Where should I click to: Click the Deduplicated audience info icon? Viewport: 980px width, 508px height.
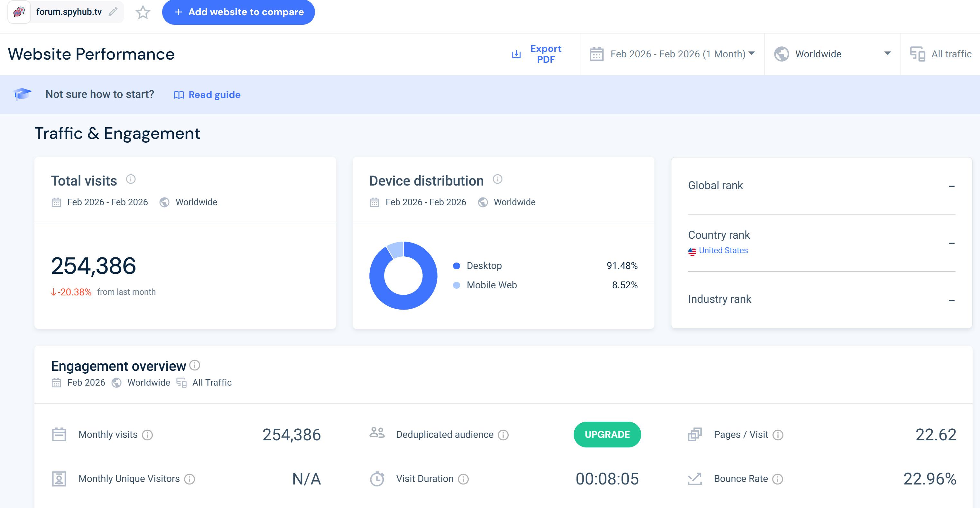503,435
